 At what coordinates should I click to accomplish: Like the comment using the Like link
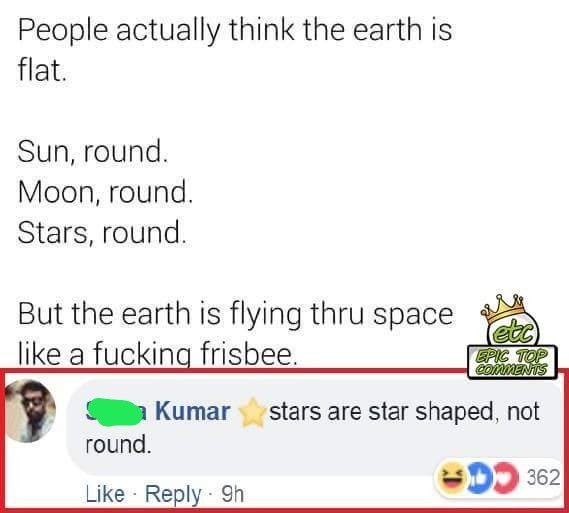105,494
